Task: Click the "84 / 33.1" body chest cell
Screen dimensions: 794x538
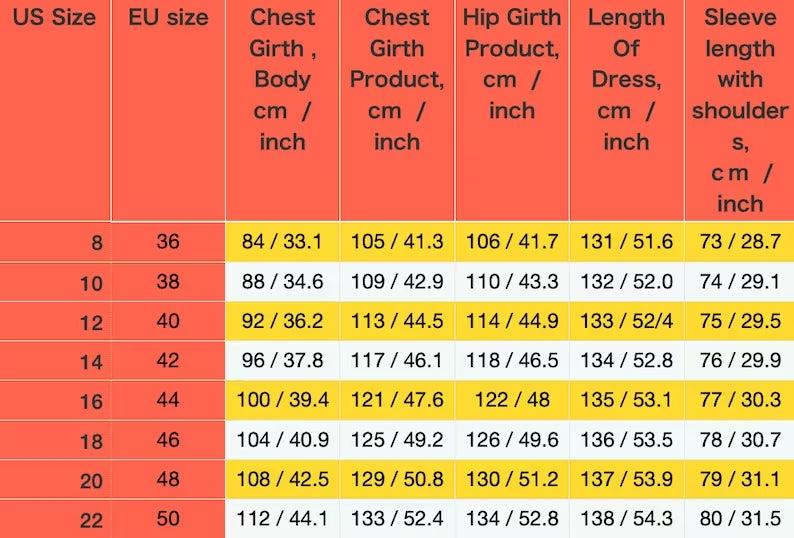Action: 282,242
